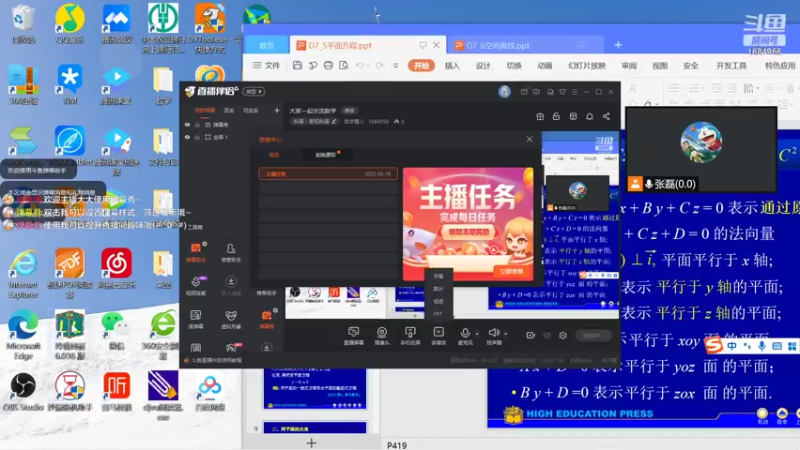Toggle the lock on the 弹幕秀 source
This screenshot has width=800, height=450.
tap(197, 124)
